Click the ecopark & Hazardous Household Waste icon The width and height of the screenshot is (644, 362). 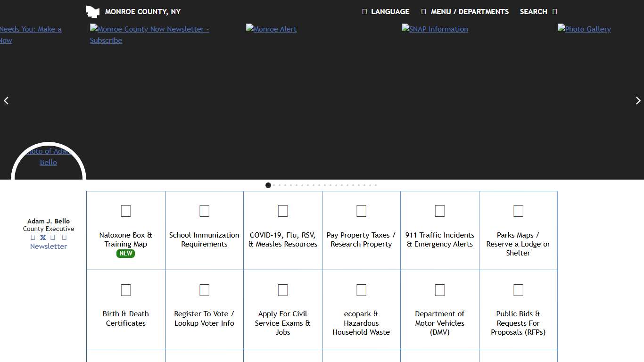361,290
